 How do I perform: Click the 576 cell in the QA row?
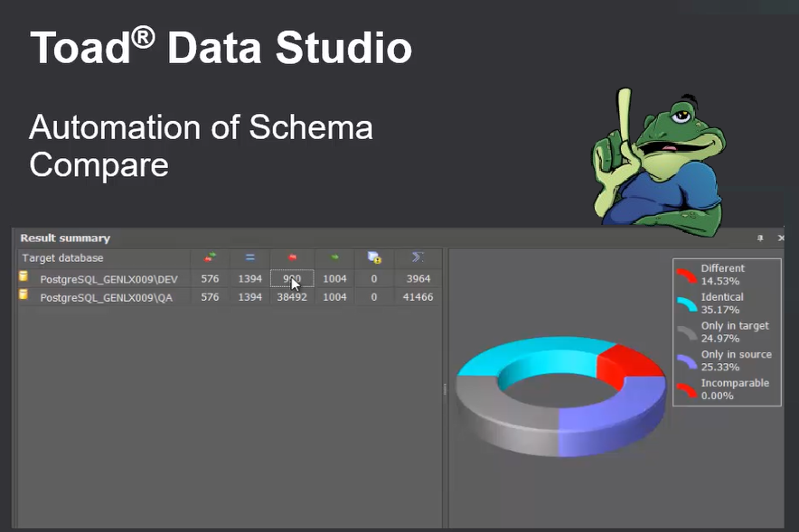pyautogui.click(x=210, y=297)
